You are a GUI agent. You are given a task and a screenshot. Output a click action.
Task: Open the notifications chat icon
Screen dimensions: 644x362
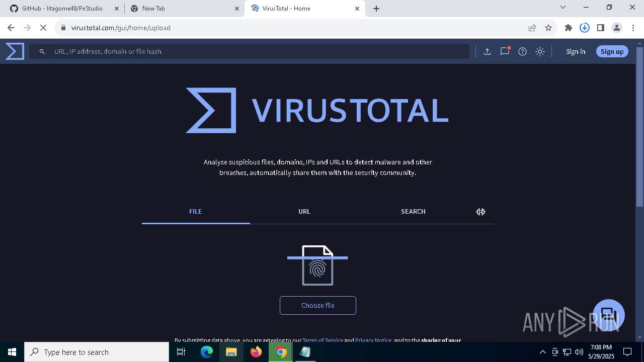click(x=505, y=51)
